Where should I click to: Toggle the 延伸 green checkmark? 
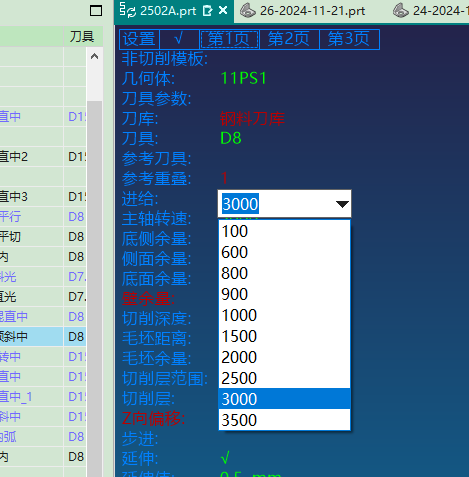click(225, 458)
